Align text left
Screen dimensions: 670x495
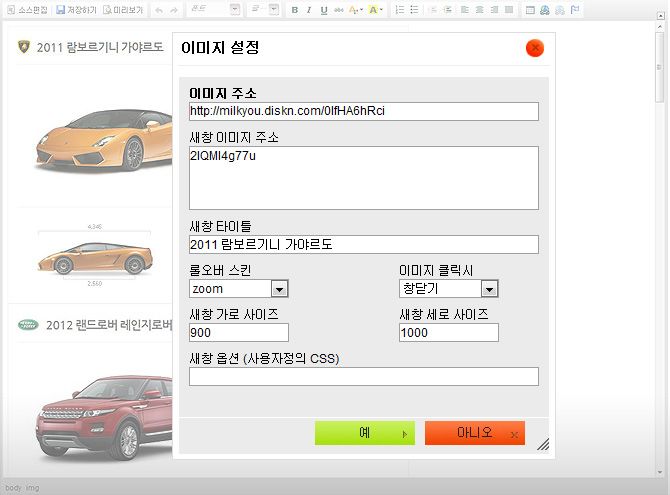(x=465, y=10)
